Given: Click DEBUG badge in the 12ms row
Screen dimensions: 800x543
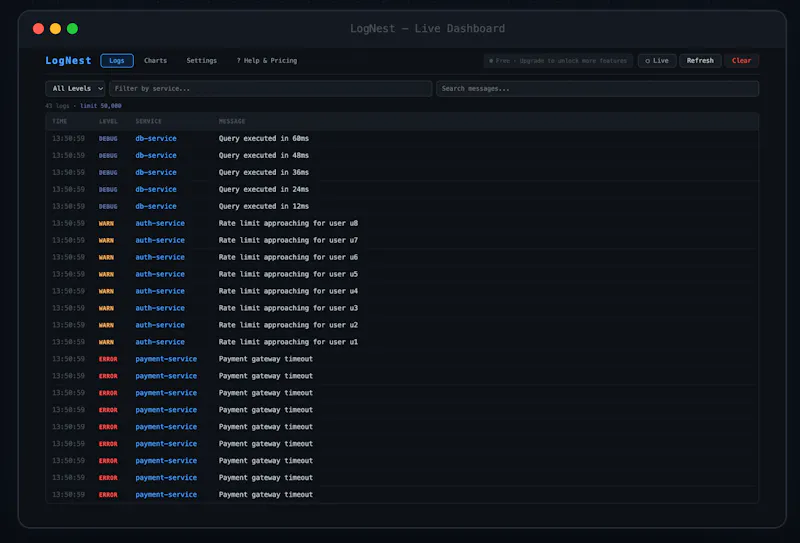Looking at the screenshot, I should pyautogui.click(x=108, y=206).
